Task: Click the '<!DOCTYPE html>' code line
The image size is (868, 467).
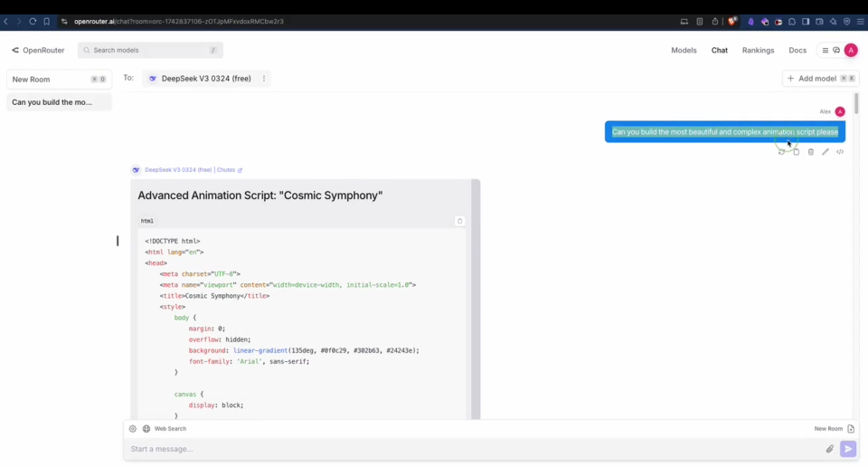Action: (x=172, y=242)
